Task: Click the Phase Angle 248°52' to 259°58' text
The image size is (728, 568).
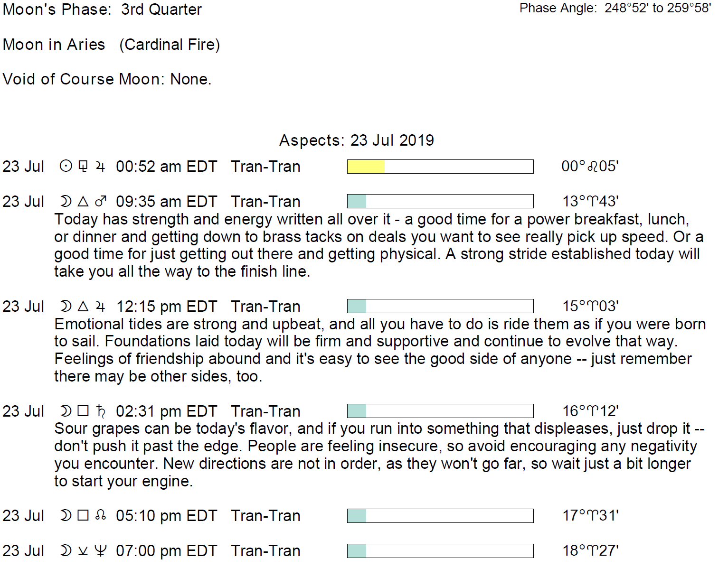Action: click(x=615, y=8)
